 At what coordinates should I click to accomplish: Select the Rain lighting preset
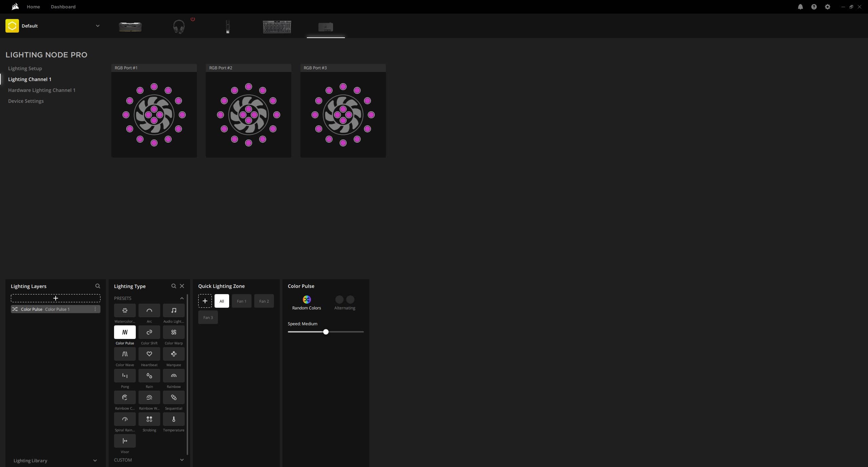149,376
